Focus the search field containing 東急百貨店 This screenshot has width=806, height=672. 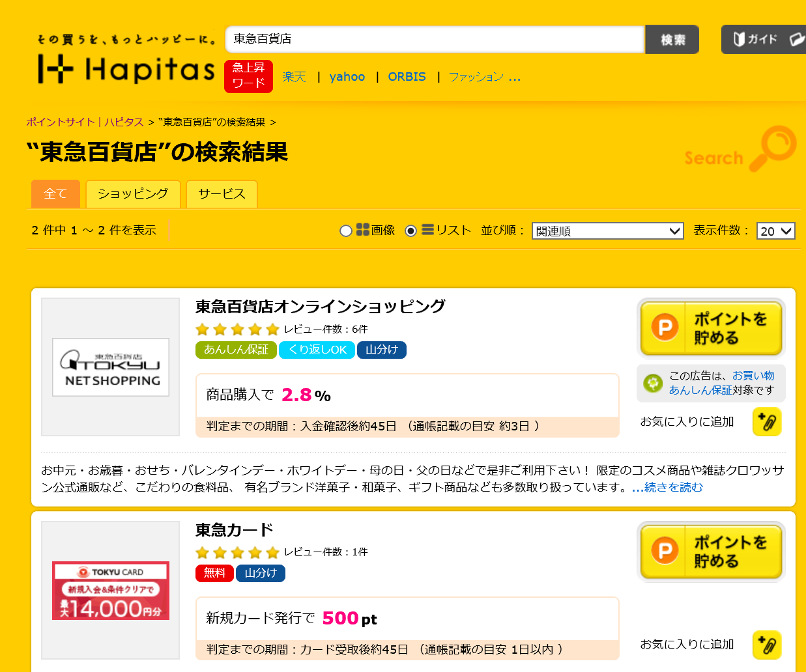click(x=435, y=39)
